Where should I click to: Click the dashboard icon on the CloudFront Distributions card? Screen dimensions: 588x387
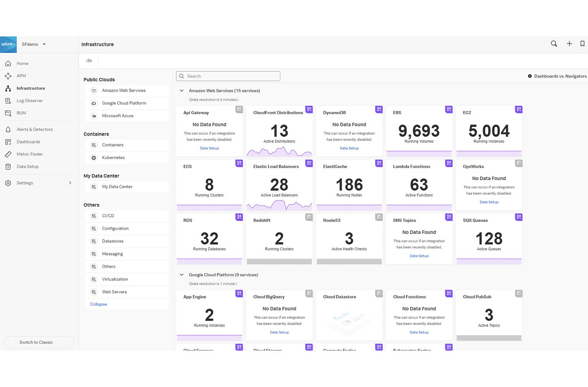click(x=309, y=110)
